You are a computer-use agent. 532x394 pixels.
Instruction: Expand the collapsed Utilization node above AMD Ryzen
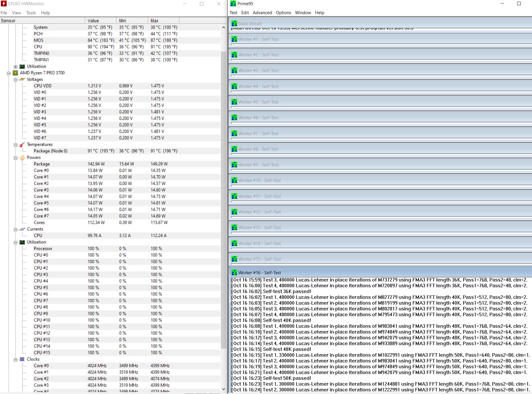click(16, 67)
